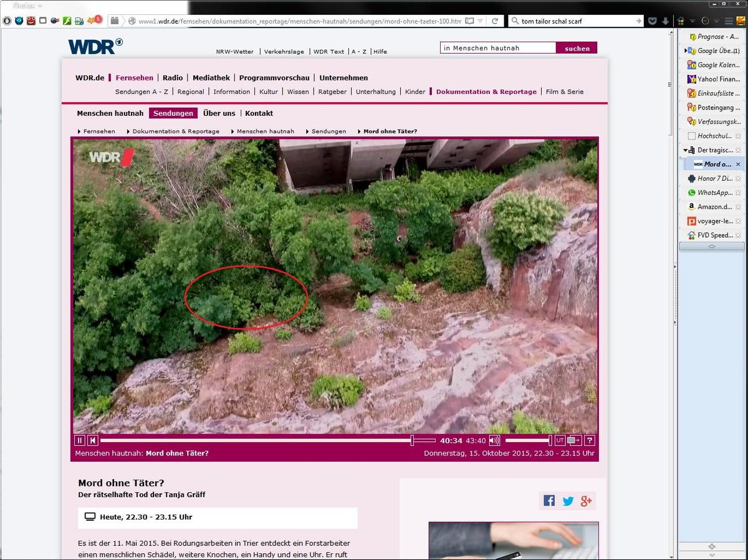Open the Film & Serie sub-navigation item
Image resolution: width=748 pixels, height=560 pixels.
point(565,92)
